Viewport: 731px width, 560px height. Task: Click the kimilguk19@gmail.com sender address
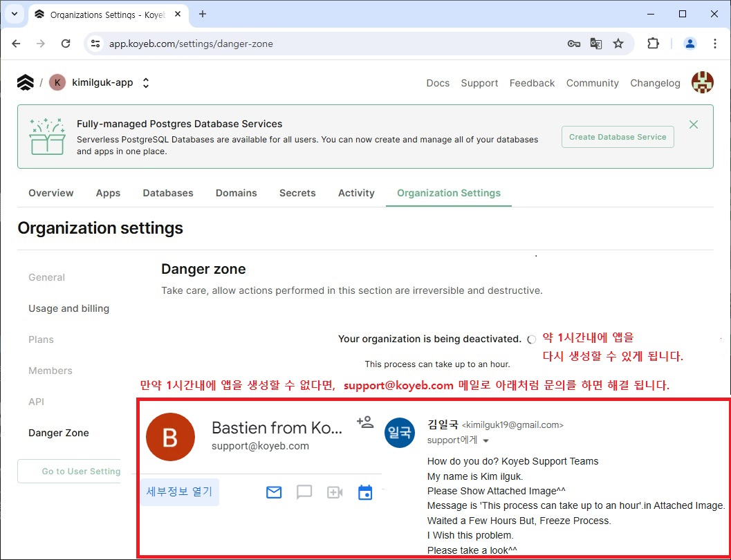(512, 425)
